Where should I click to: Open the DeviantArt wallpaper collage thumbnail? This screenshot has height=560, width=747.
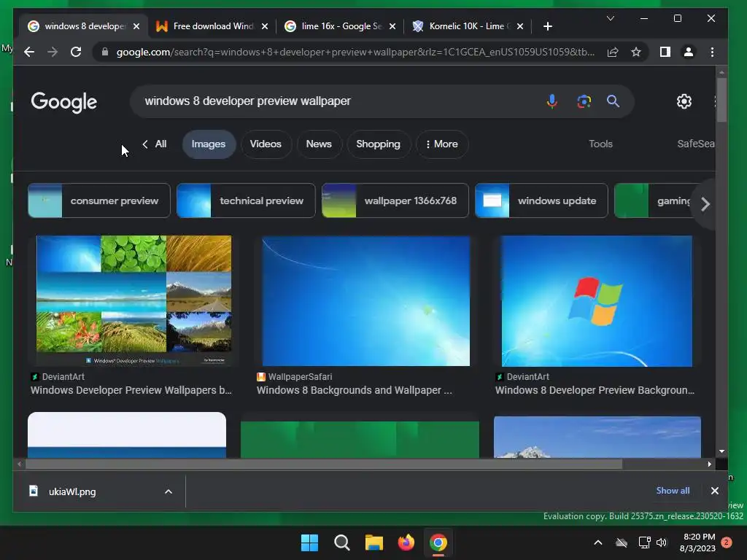[x=134, y=301]
